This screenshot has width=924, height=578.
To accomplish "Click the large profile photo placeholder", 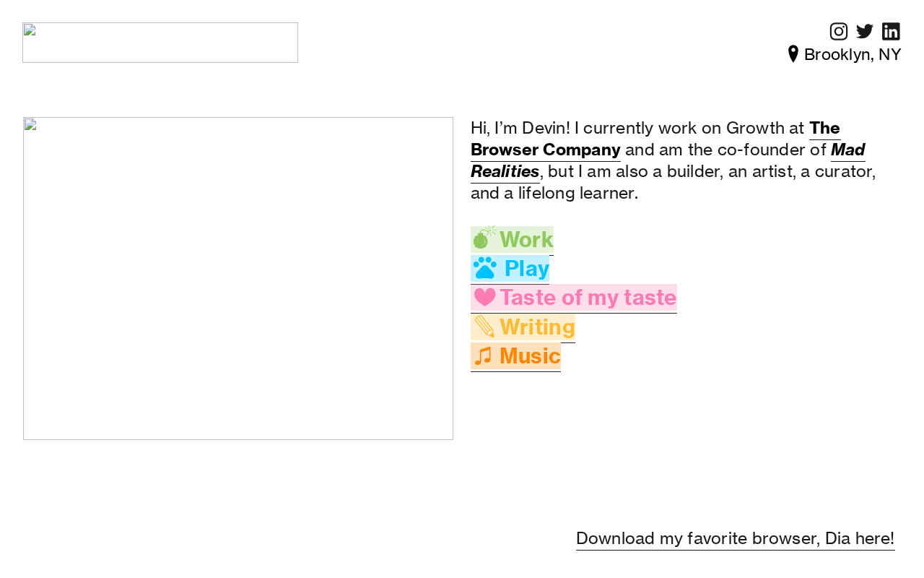I will (238, 278).
